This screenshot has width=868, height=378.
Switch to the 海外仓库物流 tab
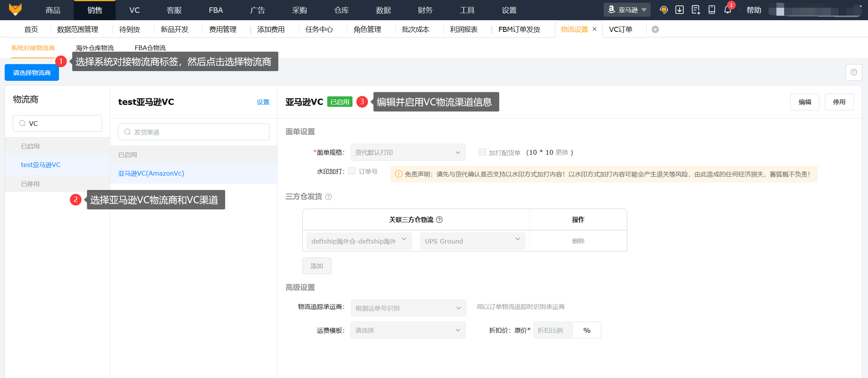tap(95, 48)
